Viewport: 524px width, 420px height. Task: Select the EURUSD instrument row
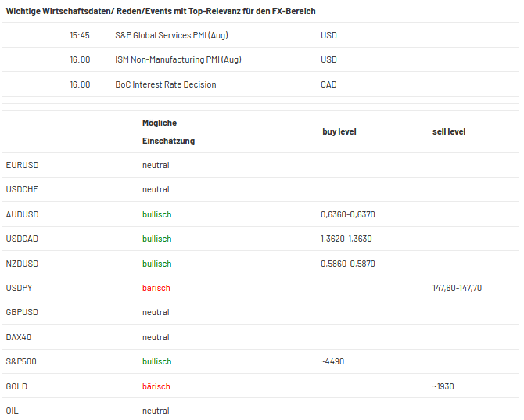260,165
